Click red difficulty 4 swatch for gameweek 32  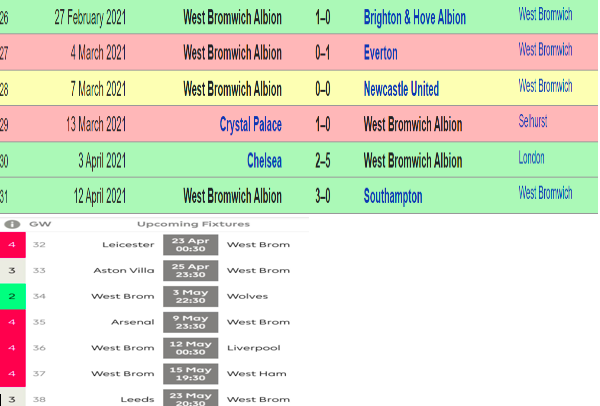(13, 245)
